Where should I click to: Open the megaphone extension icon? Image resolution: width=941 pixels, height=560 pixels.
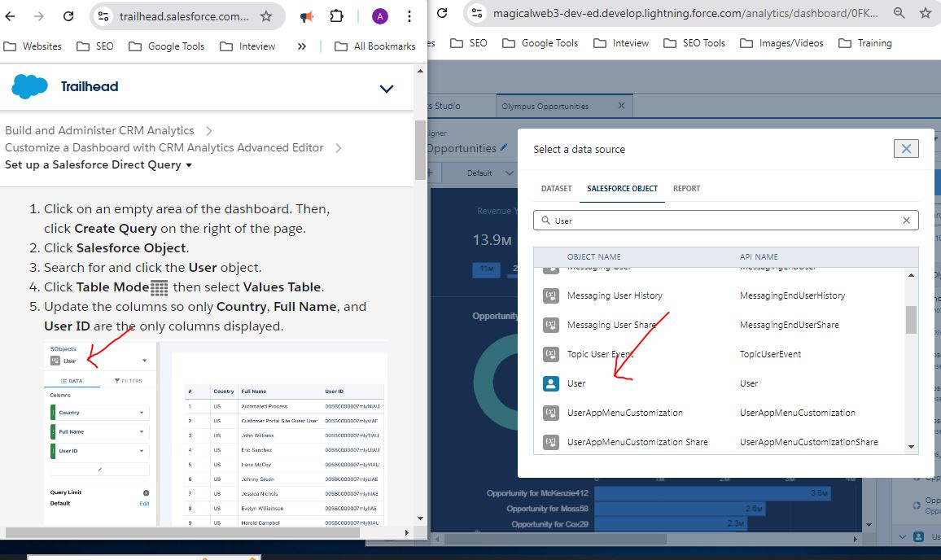(x=307, y=16)
